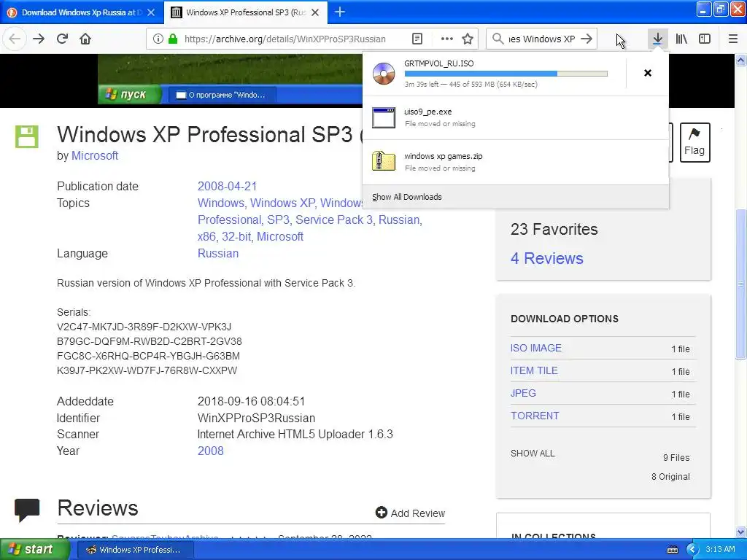Open the page actions three-dot menu
Viewport: 747px width, 560px height.
pyautogui.click(x=446, y=39)
